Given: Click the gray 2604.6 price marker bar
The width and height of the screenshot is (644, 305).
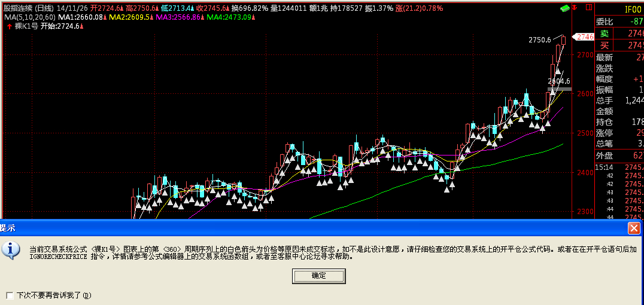Looking at the screenshot, I should tap(559, 89).
